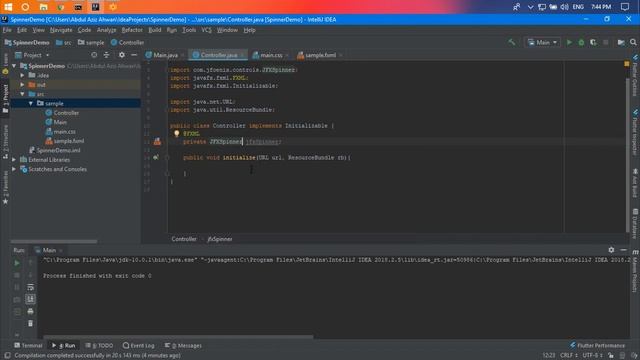Click the editor vertical scrollbar
Screen dimensions: 640x360
(627, 155)
